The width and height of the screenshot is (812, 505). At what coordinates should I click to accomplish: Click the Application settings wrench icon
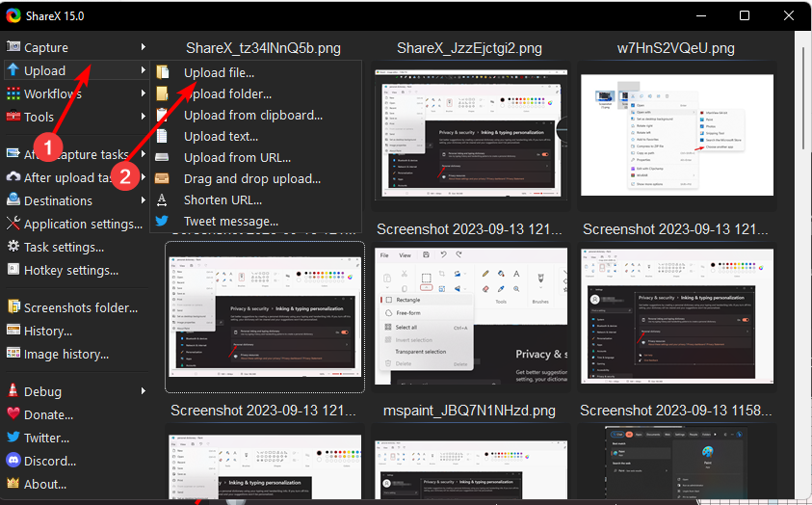click(13, 224)
